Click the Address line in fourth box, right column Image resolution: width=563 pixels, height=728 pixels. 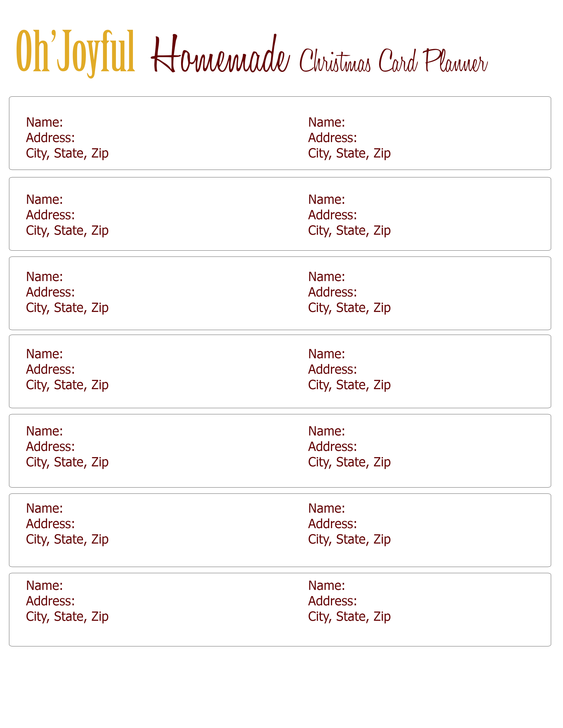click(333, 369)
